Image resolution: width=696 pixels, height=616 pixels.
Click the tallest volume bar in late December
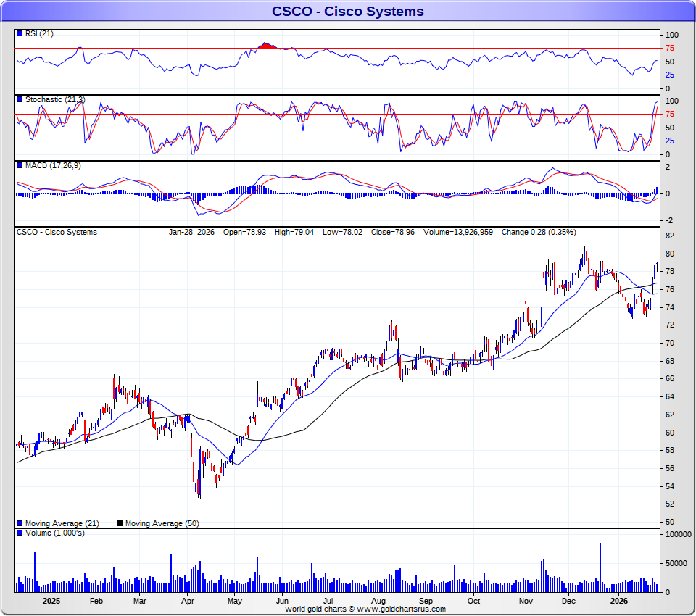(600, 567)
